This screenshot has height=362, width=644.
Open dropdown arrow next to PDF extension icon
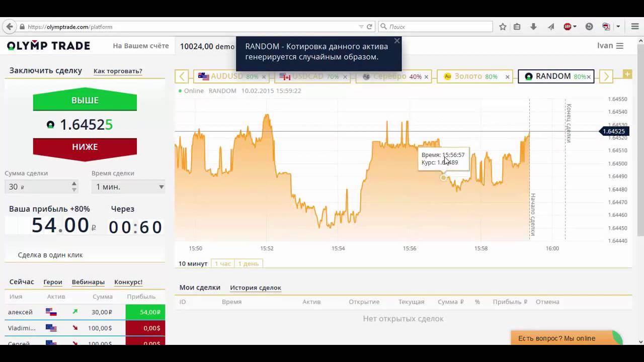pyautogui.click(x=618, y=27)
